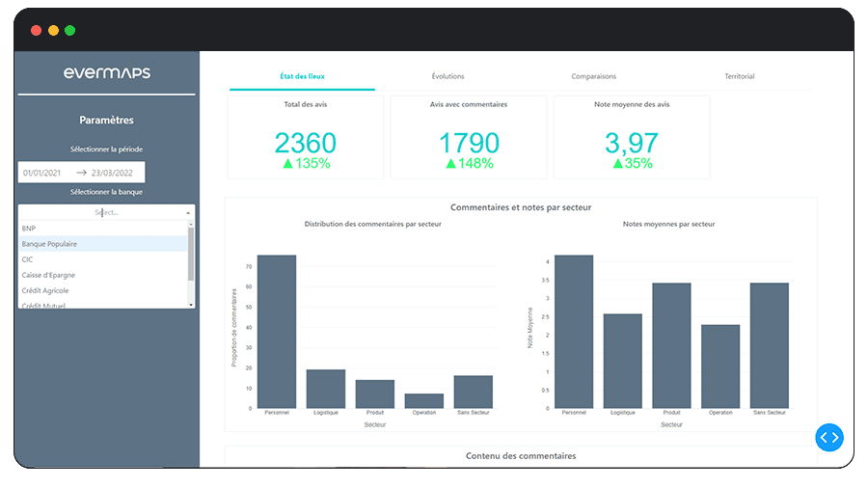
Task: Click the evermaps logo
Action: 106,73
